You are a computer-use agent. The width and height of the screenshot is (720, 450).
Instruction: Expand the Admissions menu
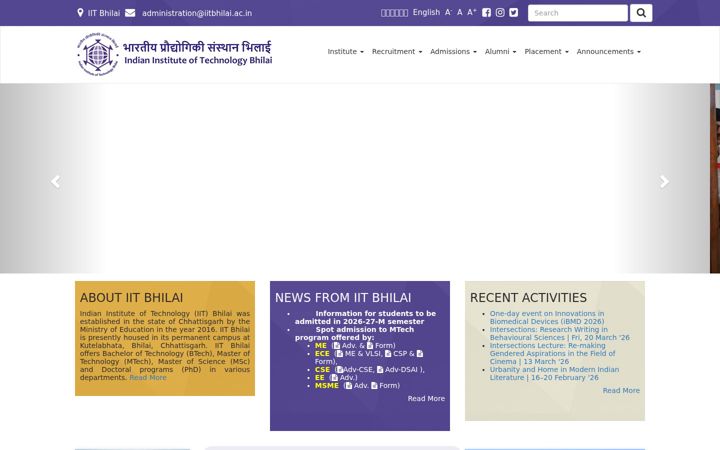pos(453,51)
